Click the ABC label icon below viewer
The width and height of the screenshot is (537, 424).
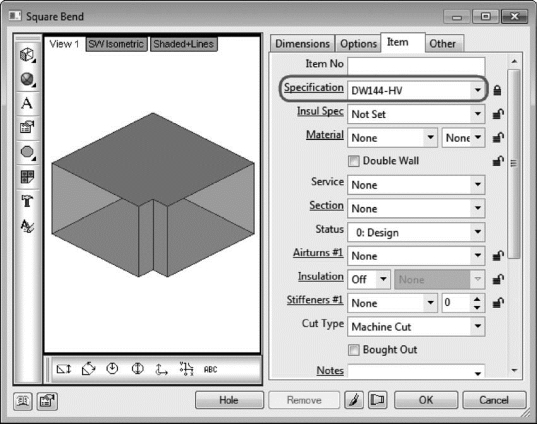click(210, 370)
